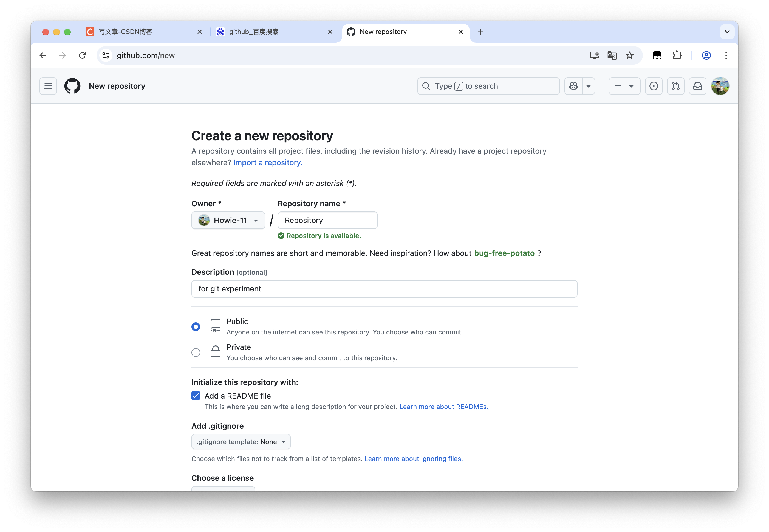Open the GitHub hamburger navigation menu
Viewport: 769px width, 532px height.
click(x=48, y=86)
